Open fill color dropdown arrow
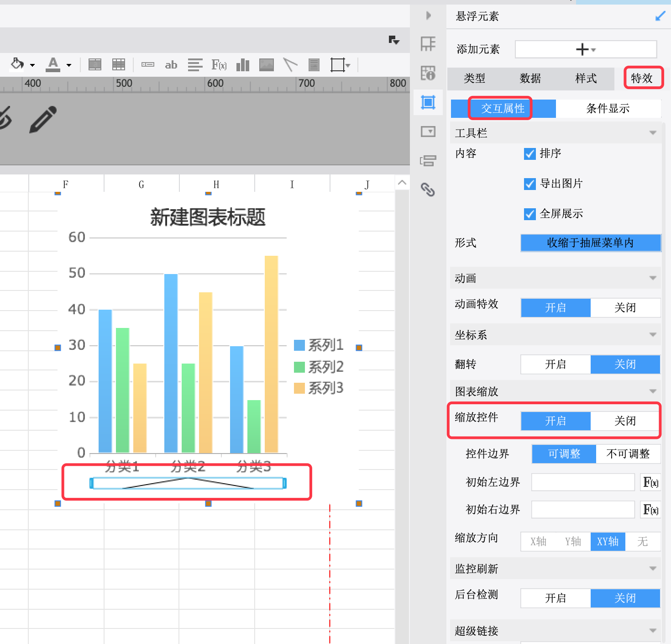This screenshot has height=644, width=671. click(32, 65)
